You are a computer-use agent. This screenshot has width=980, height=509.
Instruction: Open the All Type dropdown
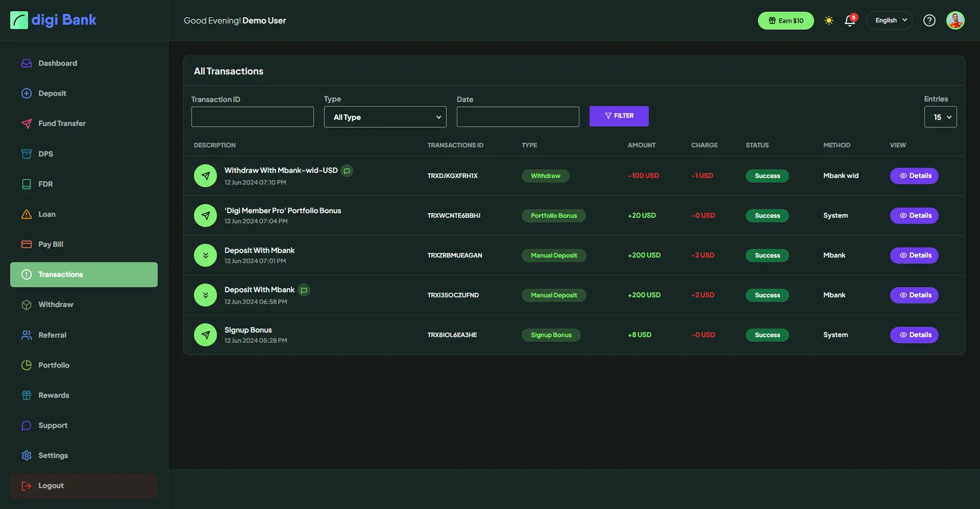tap(385, 117)
